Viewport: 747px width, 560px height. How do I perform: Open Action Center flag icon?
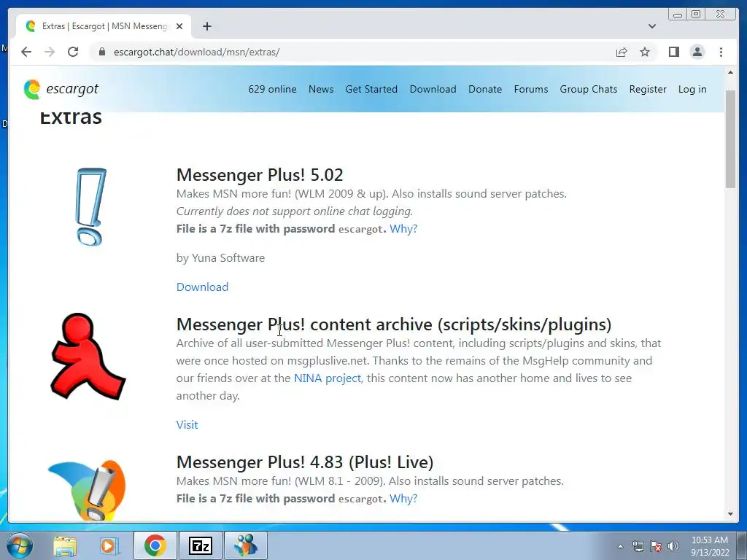click(x=656, y=546)
